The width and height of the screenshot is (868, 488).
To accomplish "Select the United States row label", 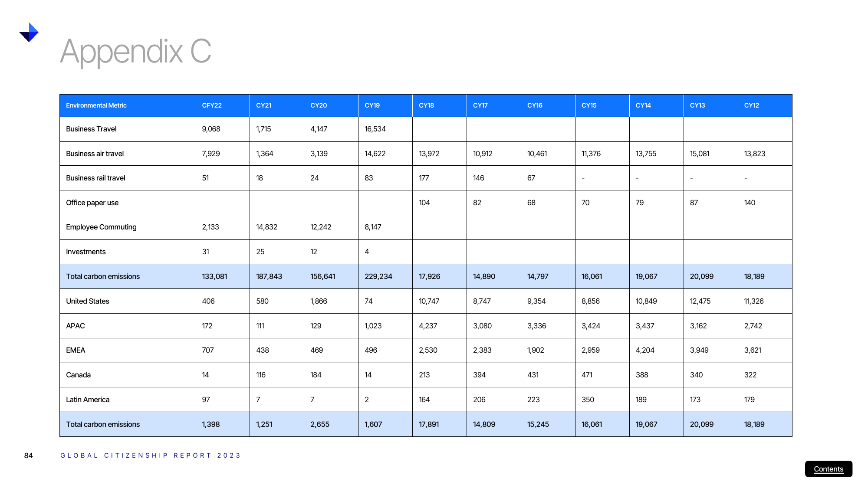I will pos(87,301).
